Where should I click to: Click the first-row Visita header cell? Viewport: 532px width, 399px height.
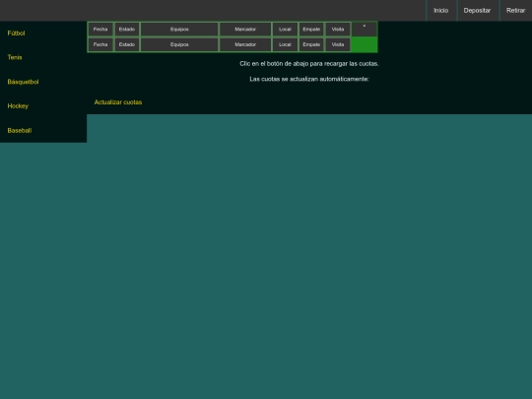[338, 30]
